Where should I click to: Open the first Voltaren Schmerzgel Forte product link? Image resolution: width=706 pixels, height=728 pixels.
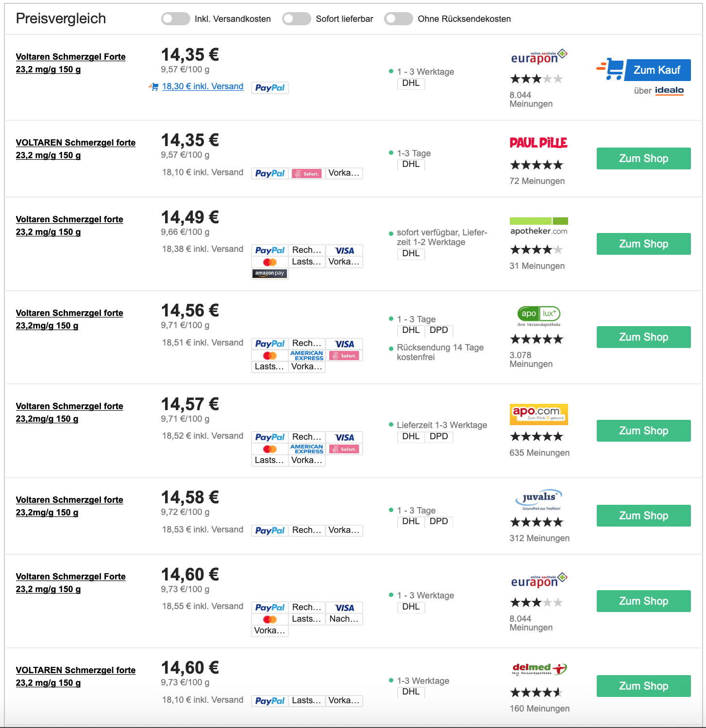click(x=71, y=63)
